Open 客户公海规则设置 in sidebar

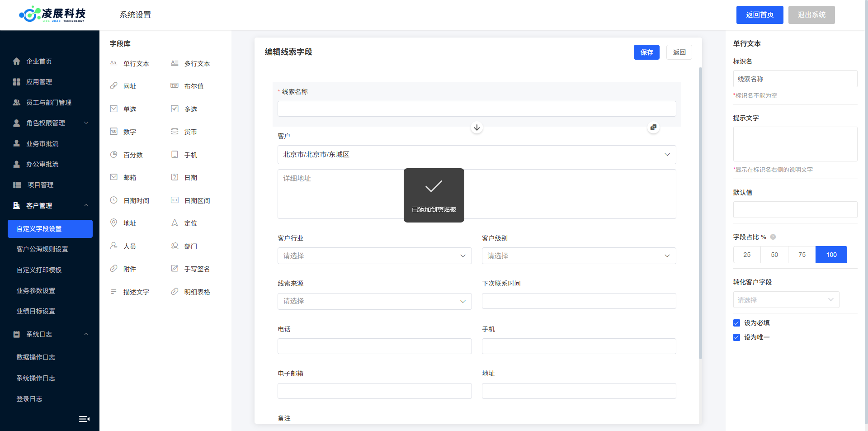pos(42,249)
